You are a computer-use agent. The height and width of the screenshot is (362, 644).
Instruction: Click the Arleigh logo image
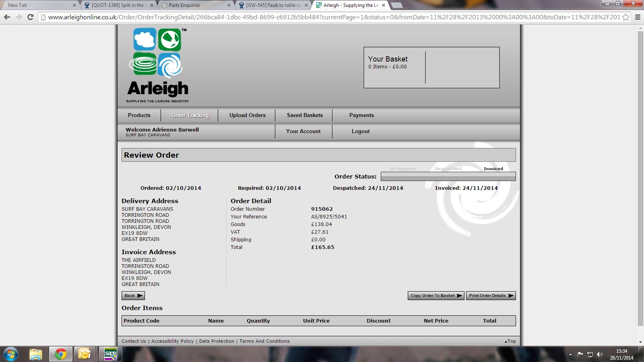158,65
